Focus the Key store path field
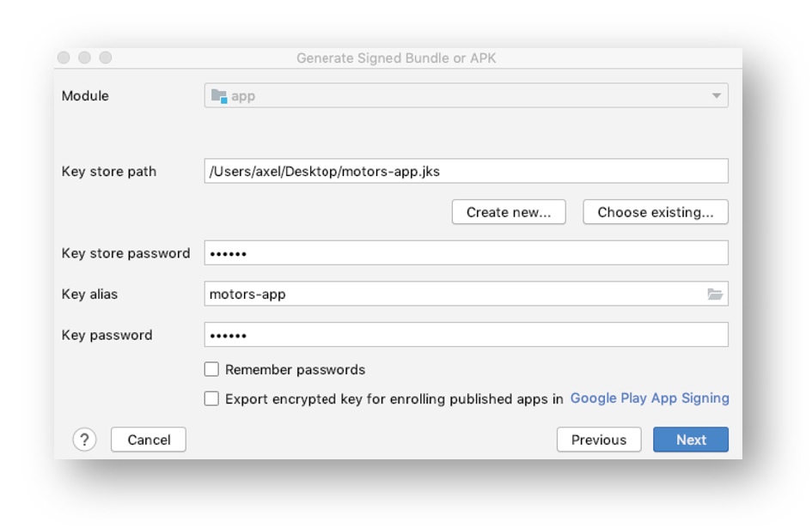812x528 pixels. pos(466,171)
